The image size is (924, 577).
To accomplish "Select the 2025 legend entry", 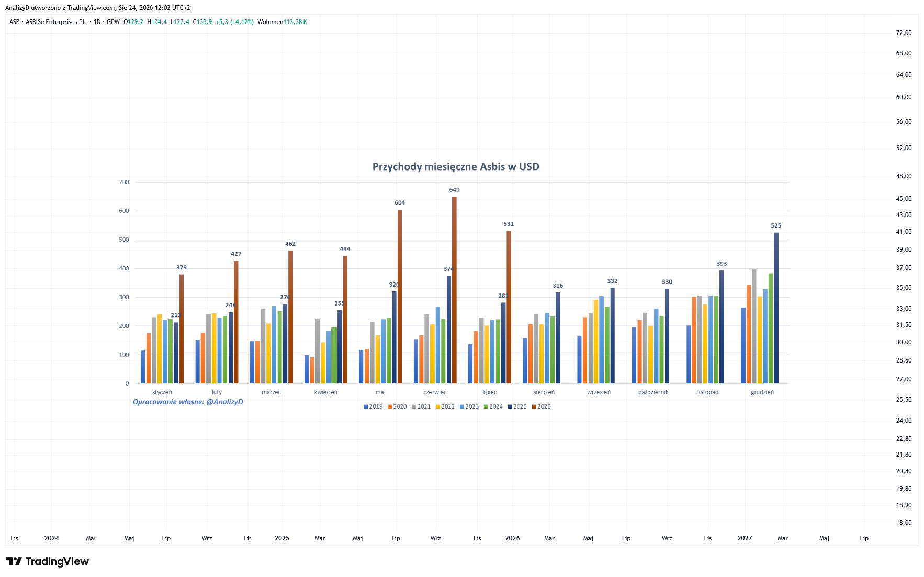I will click(x=517, y=406).
